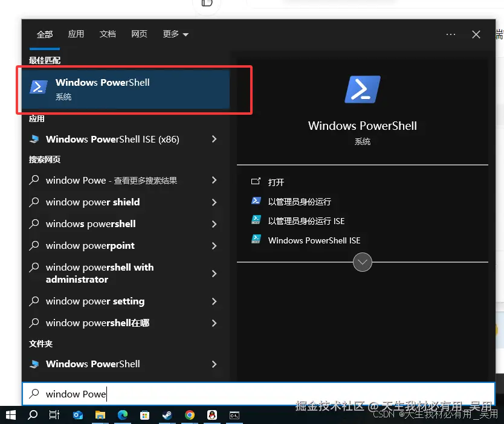Screen dimensions: 504x424
Task: Expand arrow next to windows powershell suggestion
Action: [214, 224]
